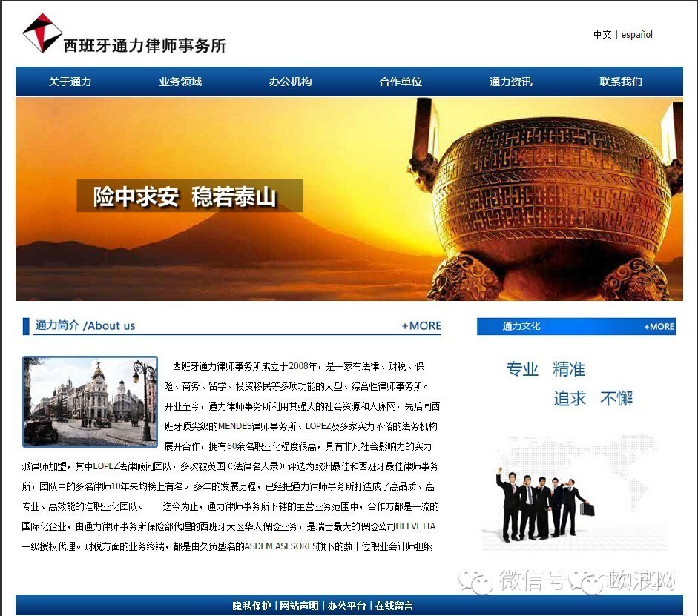The image size is (698, 616).
Task: Click the 追求 不懈 culture slogan
Action: (x=593, y=399)
